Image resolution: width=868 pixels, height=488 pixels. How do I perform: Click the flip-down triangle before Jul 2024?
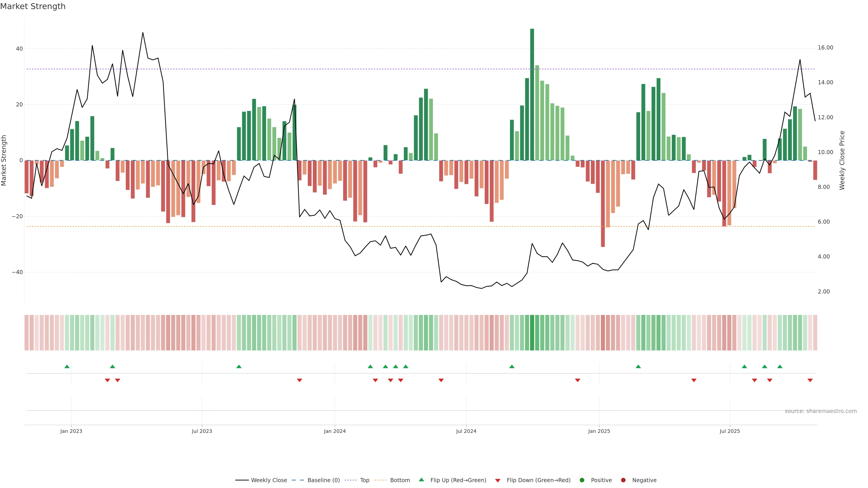click(x=441, y=380)
